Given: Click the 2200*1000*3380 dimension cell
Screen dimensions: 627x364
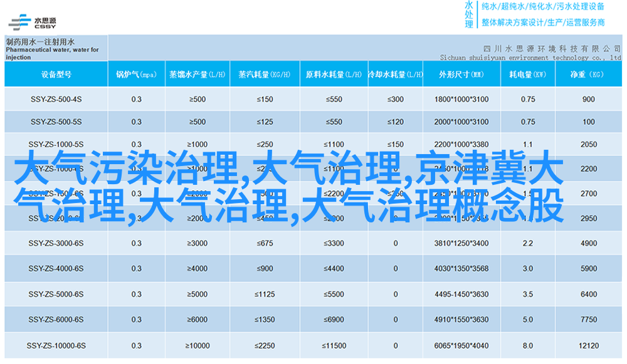Looking at the screenshot, I should coord(461,144).
